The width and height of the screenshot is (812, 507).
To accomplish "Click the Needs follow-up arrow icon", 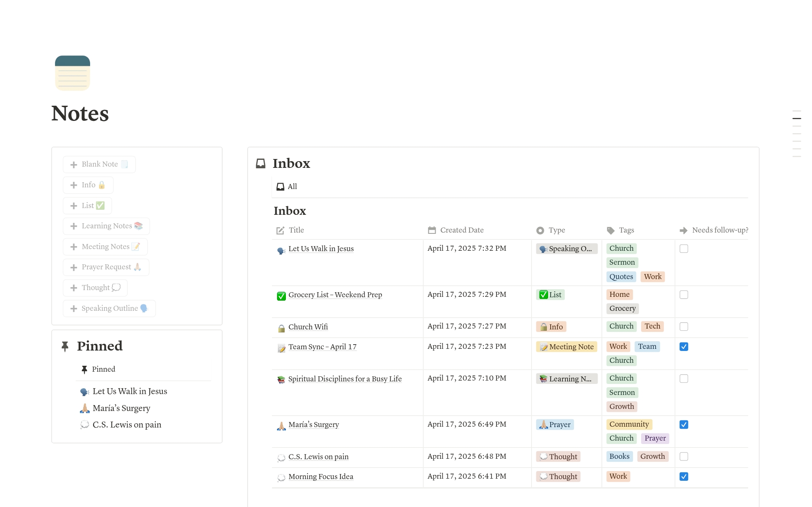I will [x=683, y=230].
